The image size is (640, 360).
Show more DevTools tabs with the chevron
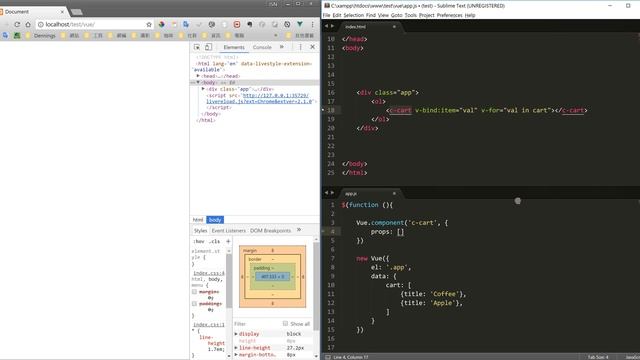click(282, 47)
